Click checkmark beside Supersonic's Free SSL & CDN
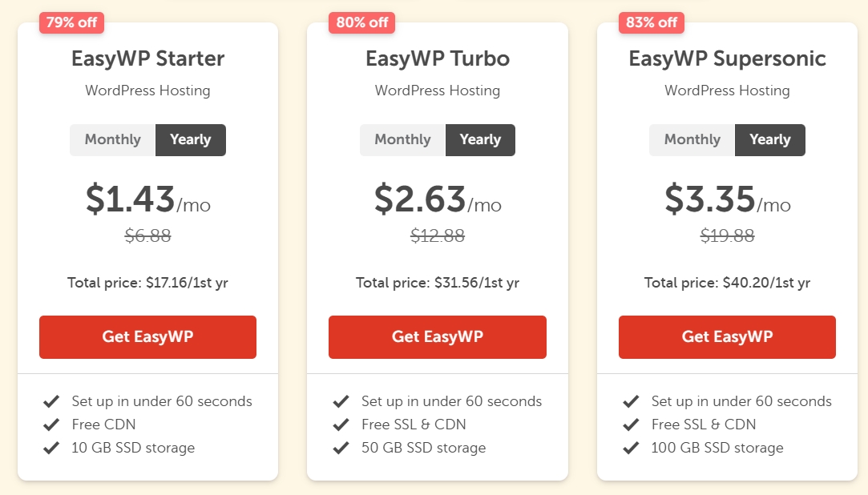 tap(632, 425)
